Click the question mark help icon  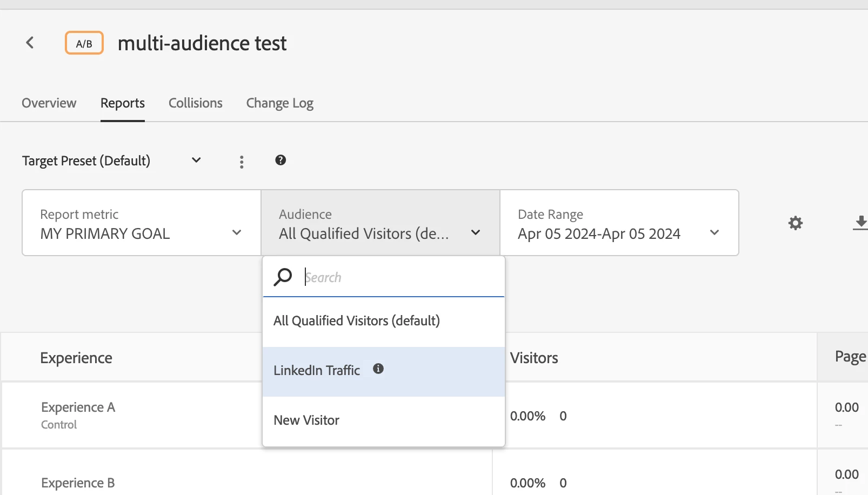coord(281,160)
